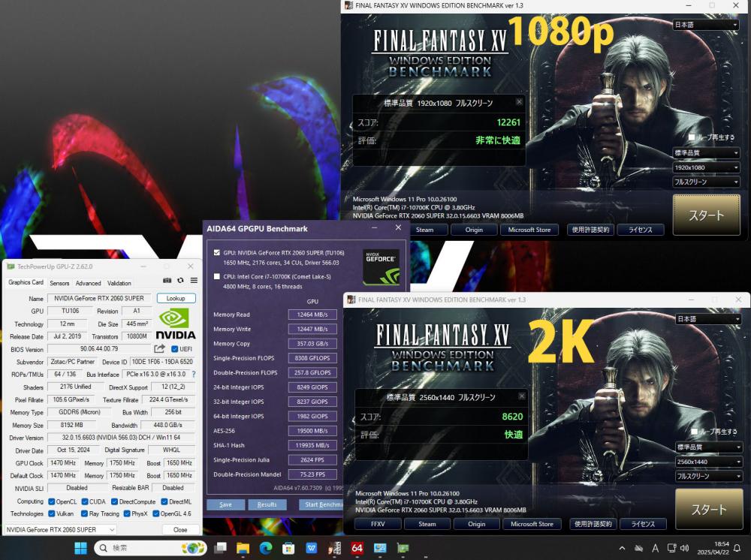Toggle loop playback checkbox in 1080p window
The image size is (751, 560).
click(691, 137)
